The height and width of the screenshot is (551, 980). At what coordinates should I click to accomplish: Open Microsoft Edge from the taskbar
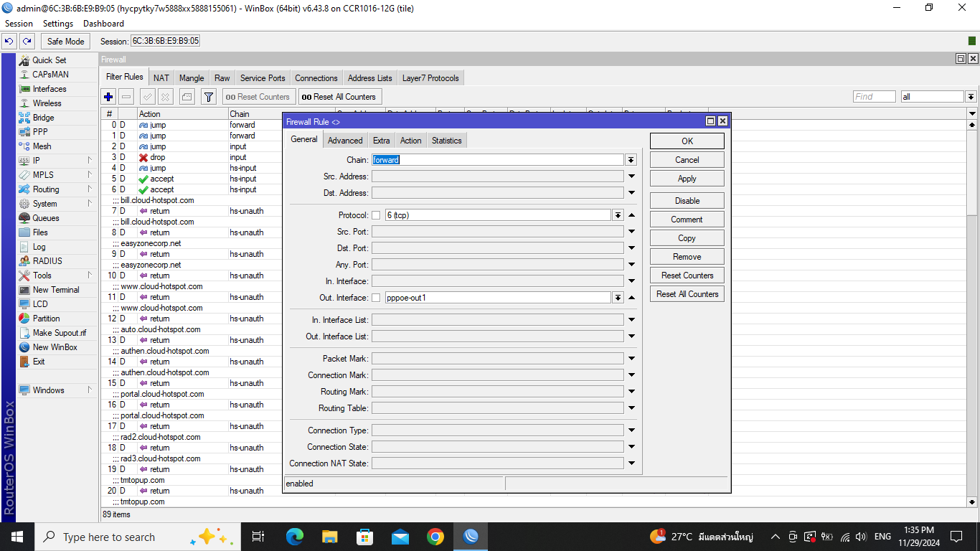coord(295,537)
